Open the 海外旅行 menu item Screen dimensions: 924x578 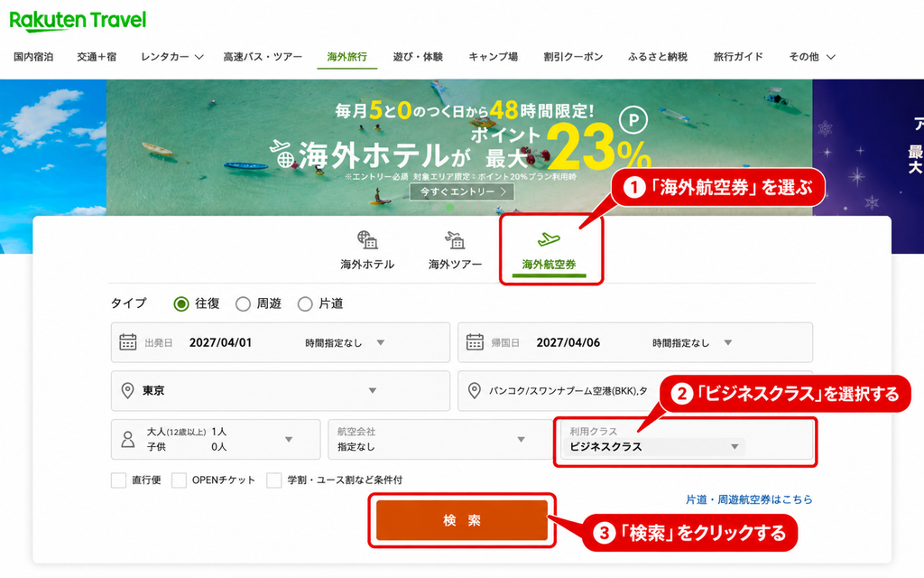[347, 57]
